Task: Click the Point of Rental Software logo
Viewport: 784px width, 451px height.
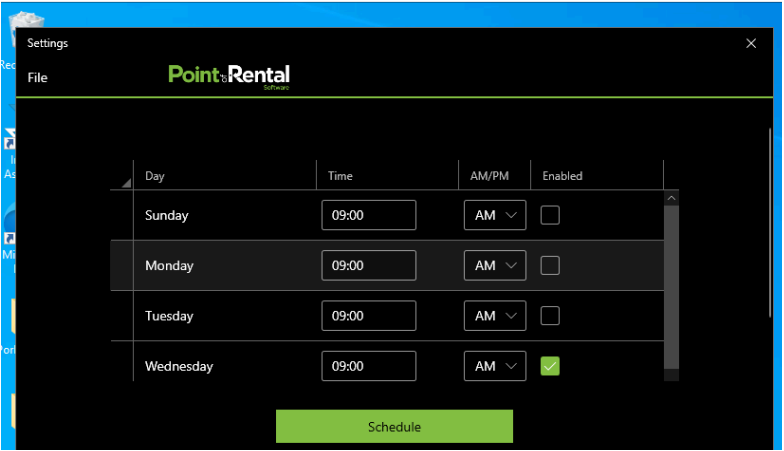Action: 229,76
